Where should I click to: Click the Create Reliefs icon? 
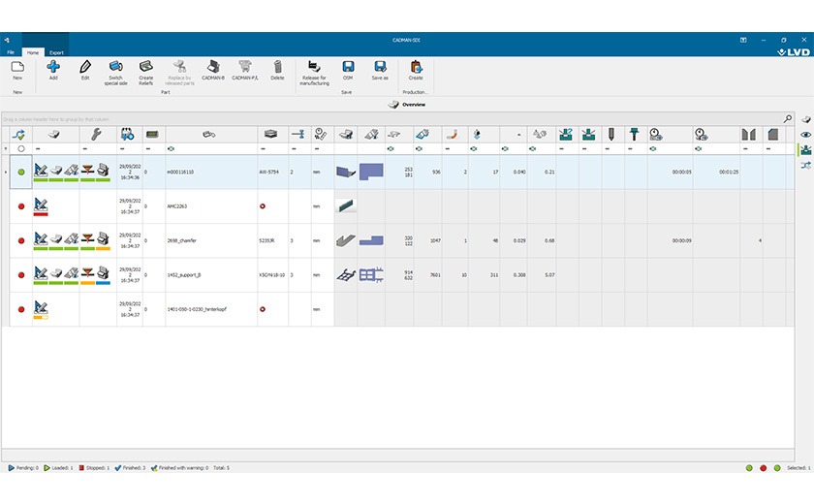pos(145,69)
